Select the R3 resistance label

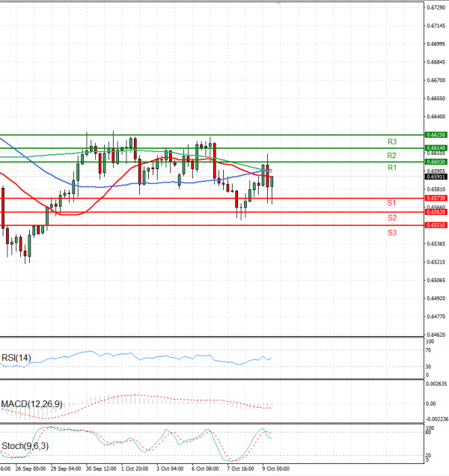pyautogui.click(x=391, y=141)
